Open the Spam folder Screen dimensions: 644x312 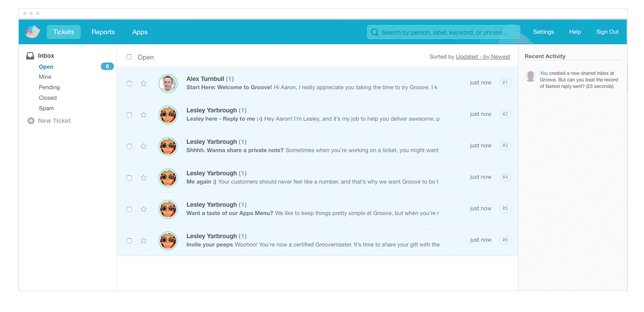(x=46, y=108)
